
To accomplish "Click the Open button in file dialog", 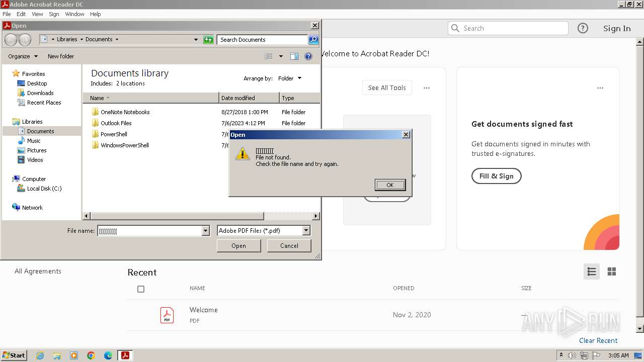I will pyautogui.click(x=238, y=246).
